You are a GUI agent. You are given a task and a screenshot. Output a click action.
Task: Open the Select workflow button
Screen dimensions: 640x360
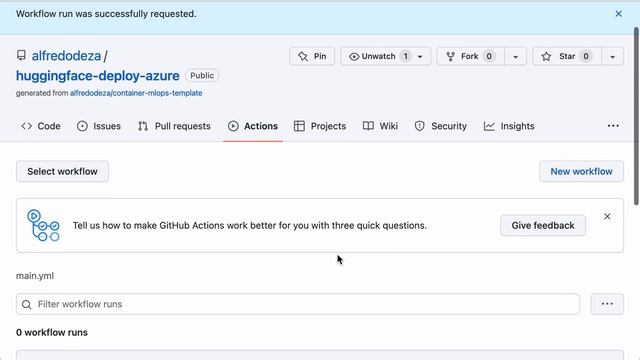click(62, 171)
